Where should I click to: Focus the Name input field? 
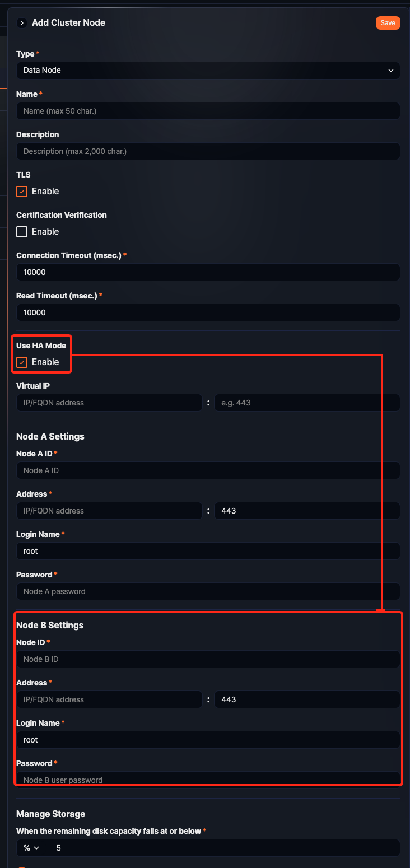click(208, 111)
